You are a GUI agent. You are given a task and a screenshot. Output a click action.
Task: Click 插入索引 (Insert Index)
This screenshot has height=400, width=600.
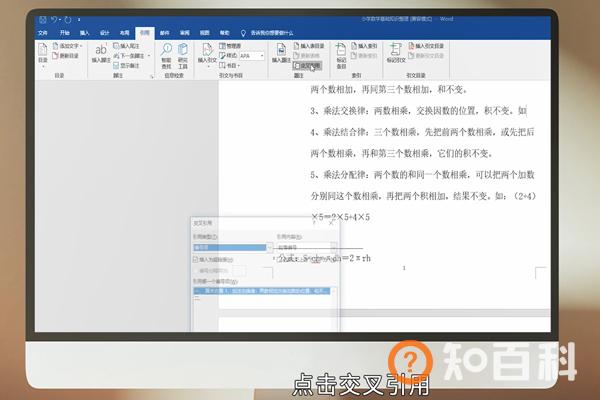click(364, 46)
